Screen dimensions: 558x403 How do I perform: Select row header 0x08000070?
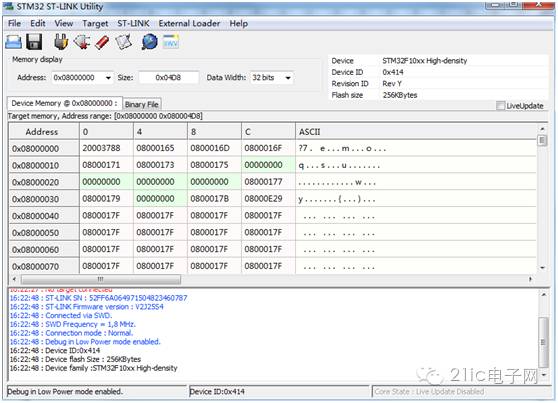44,266
